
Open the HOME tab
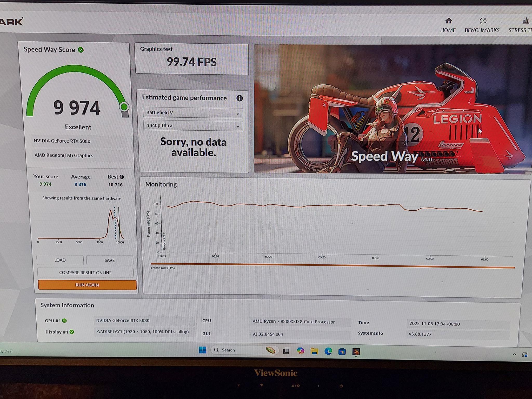[x=448, y=25]
